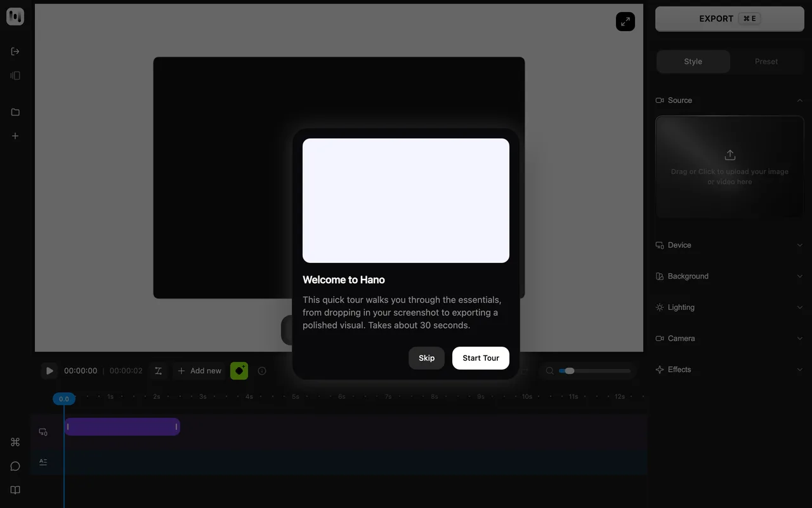The height and width of the screenshot is (508, 812).
Task: Expand the Effects section
Action: (x=730, y=370)
